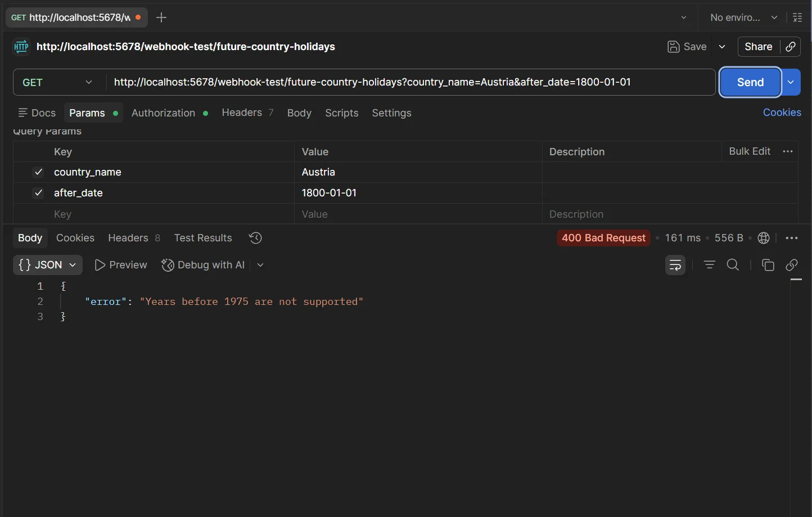The image size is (812, 517).
Task: Click the Preview response button
Action: click(x=121, y=265)
